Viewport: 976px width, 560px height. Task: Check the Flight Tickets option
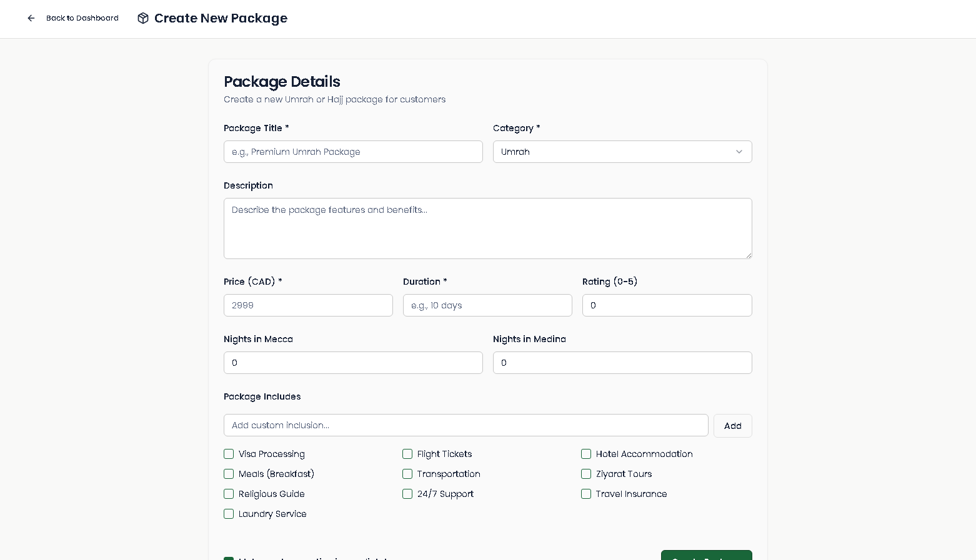coord(407,454)
